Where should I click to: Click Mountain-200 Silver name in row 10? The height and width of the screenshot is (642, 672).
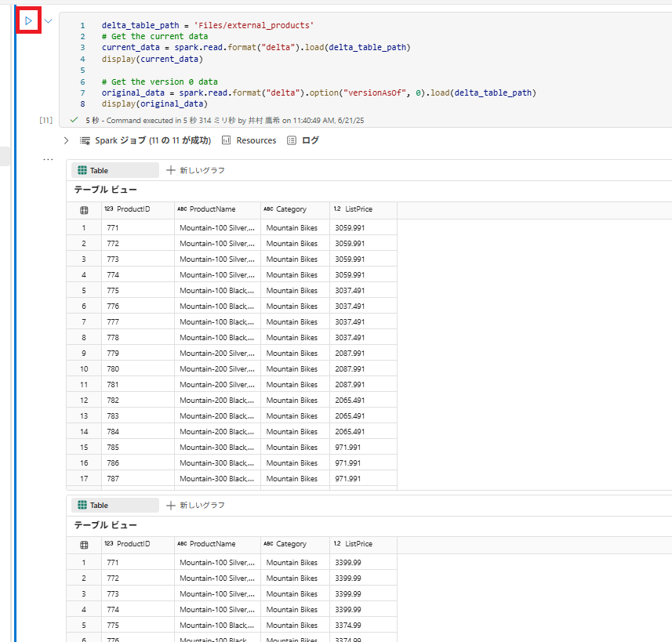pyautogui.click(x=218, y=369)
